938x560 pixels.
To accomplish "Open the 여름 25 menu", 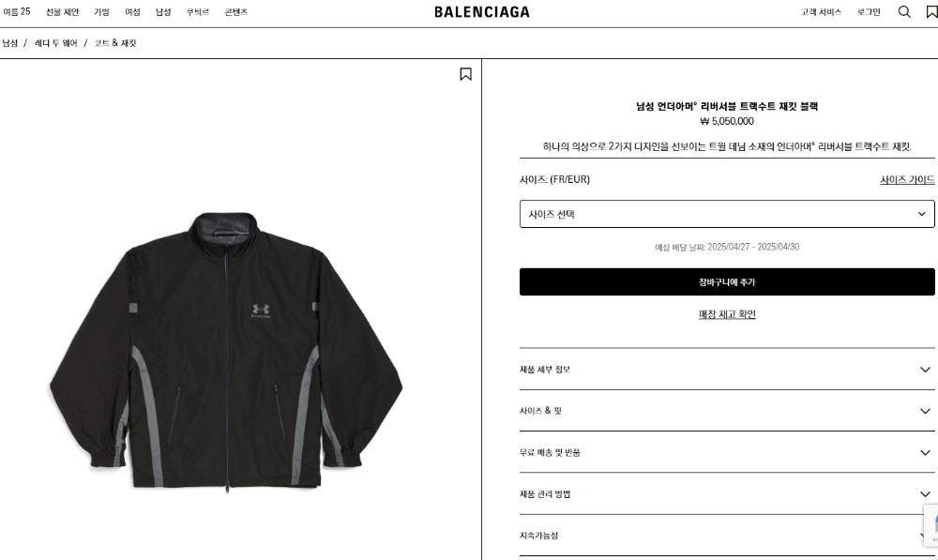I will tap(17, 12).
